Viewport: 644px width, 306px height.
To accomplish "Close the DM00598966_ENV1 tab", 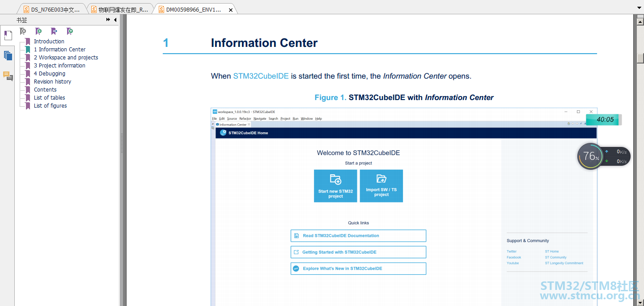I will [x=231, y=10].
